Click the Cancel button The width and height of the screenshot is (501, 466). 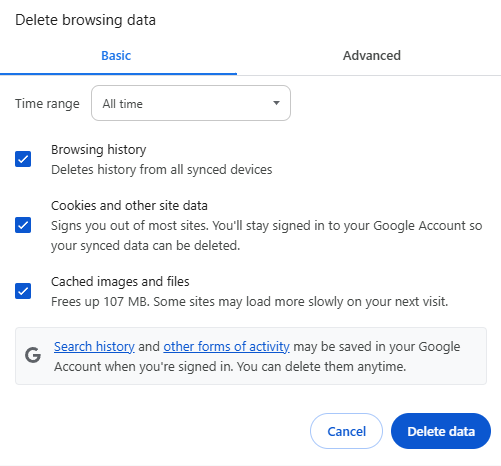(346, 431)
